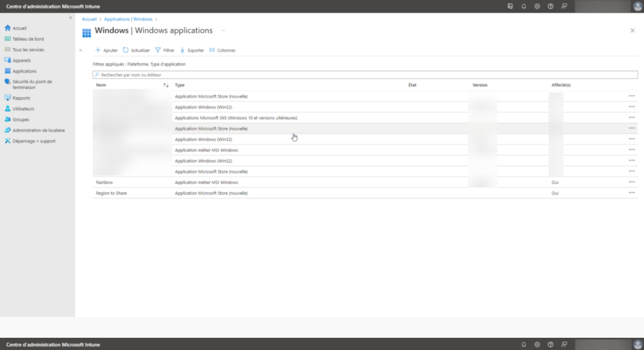
Task: Click Actualiser to refresh list
Action: (x=136, y=50)
